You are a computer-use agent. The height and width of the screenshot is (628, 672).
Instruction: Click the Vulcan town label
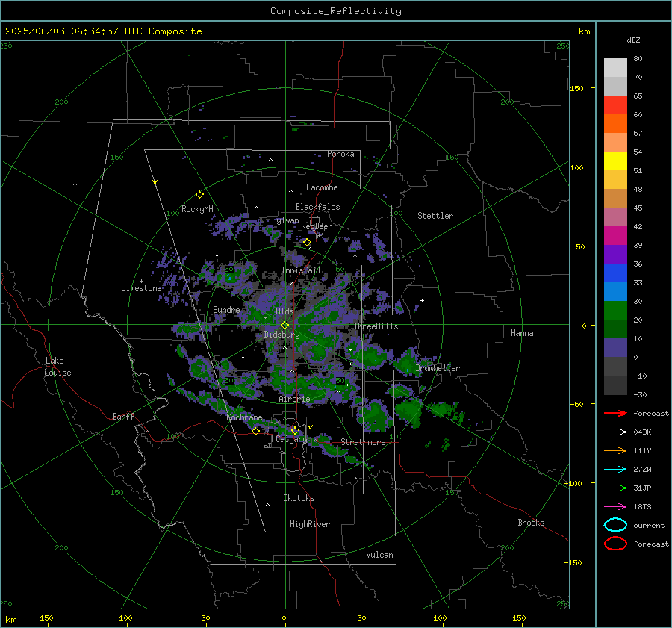[x=380, y=555]
